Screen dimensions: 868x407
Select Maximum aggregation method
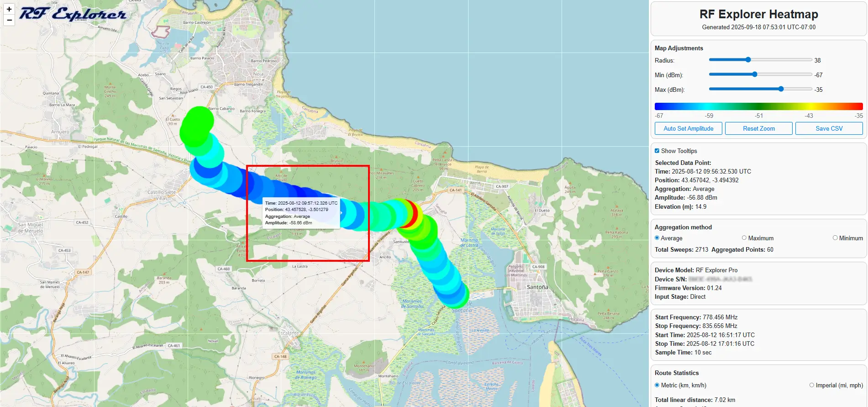pos(744,238)
